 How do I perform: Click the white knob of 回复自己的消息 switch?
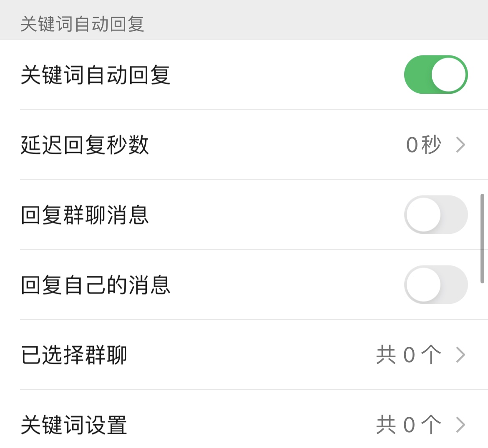click(x=423, y=285)
